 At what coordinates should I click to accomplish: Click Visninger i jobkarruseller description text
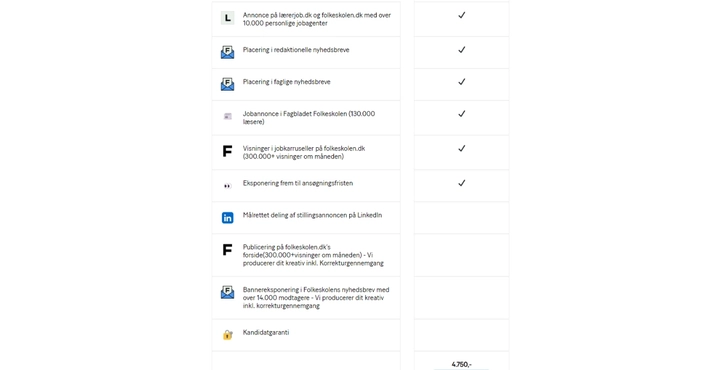304,152
